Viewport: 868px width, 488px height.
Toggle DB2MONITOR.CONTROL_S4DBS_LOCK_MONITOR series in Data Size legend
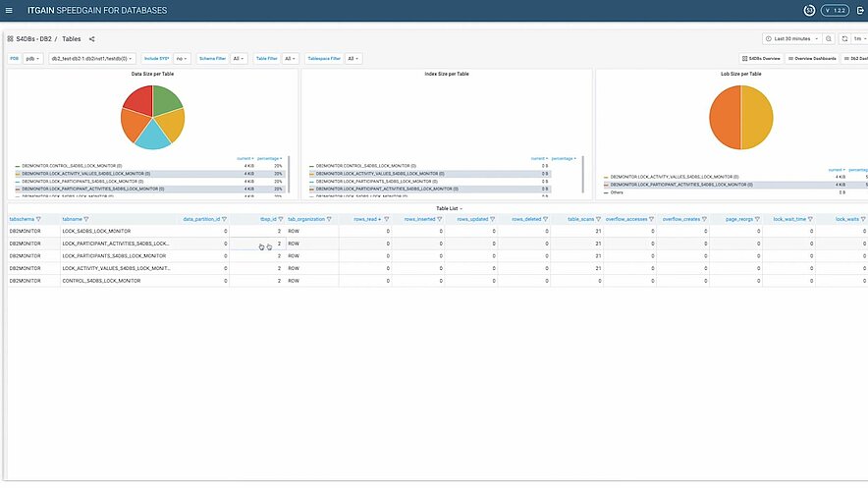72,165
